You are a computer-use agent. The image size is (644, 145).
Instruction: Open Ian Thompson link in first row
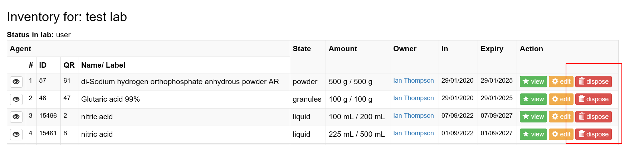click(x=413, y=81)
